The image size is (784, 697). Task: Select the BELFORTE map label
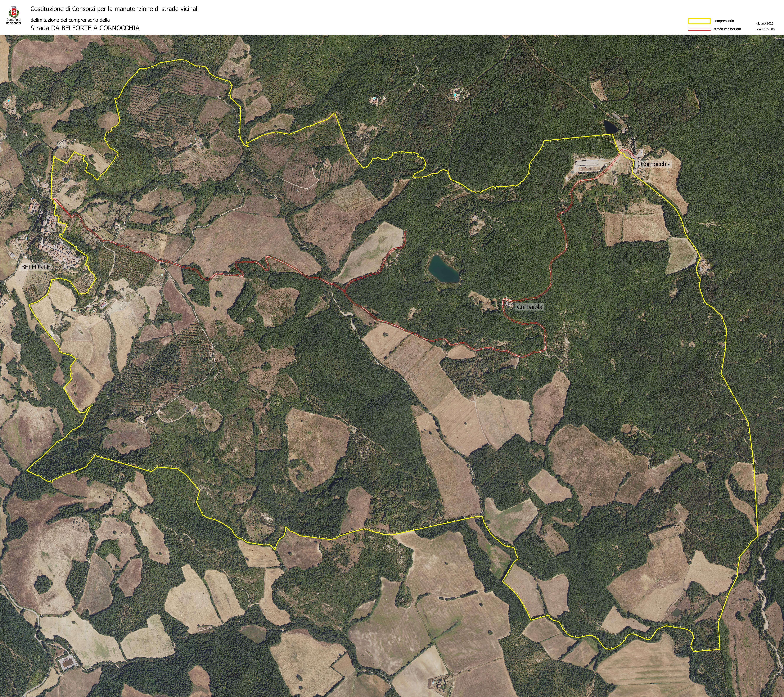click(36, 267)
